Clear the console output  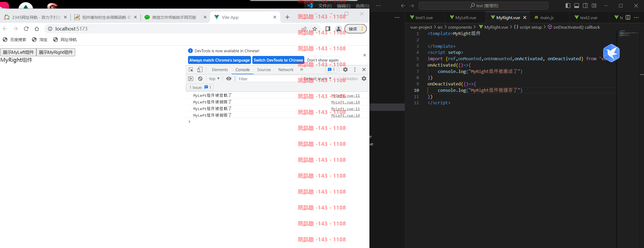(200, 79)
